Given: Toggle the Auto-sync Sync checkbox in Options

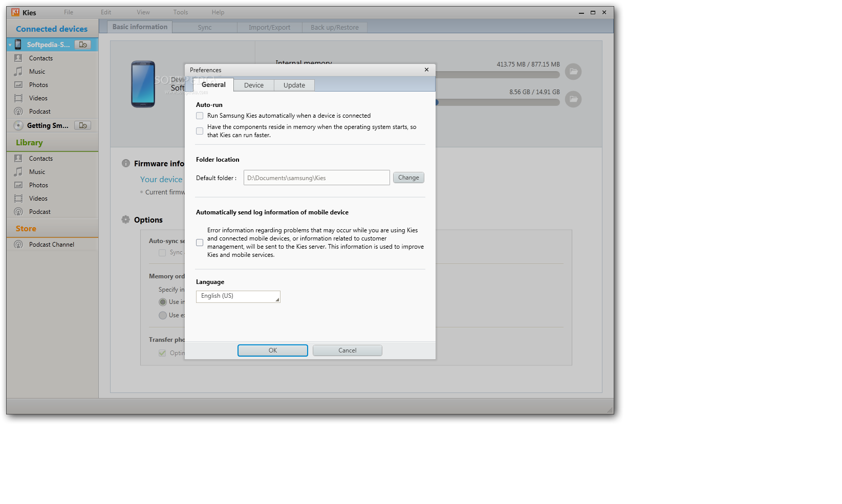Looking at the screenshot, I should pos(162,253).
